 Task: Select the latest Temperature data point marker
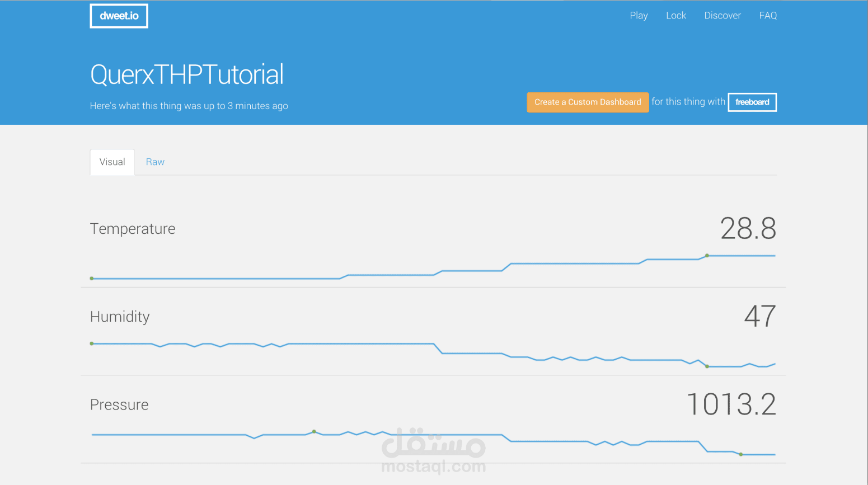(x=707, y=255)
